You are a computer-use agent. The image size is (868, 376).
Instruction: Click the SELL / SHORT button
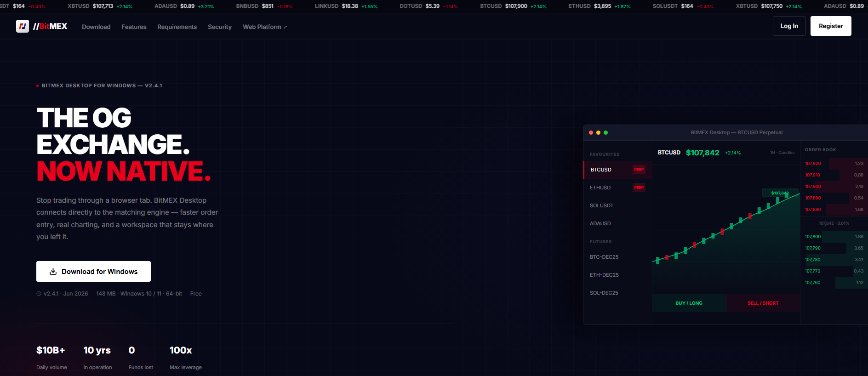pyautogui.click(x=763, y=303)
